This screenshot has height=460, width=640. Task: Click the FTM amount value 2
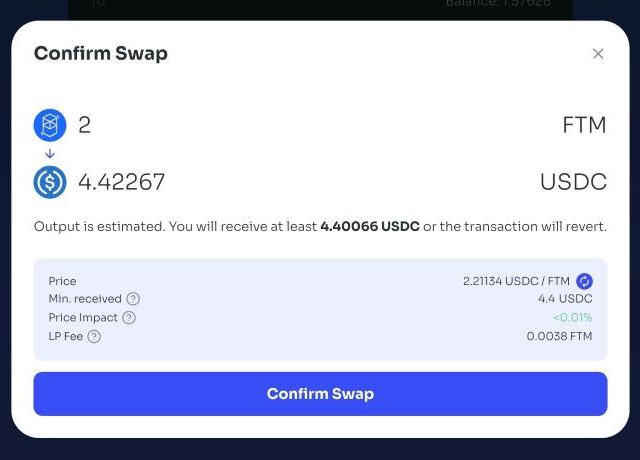tap(84, 125)
